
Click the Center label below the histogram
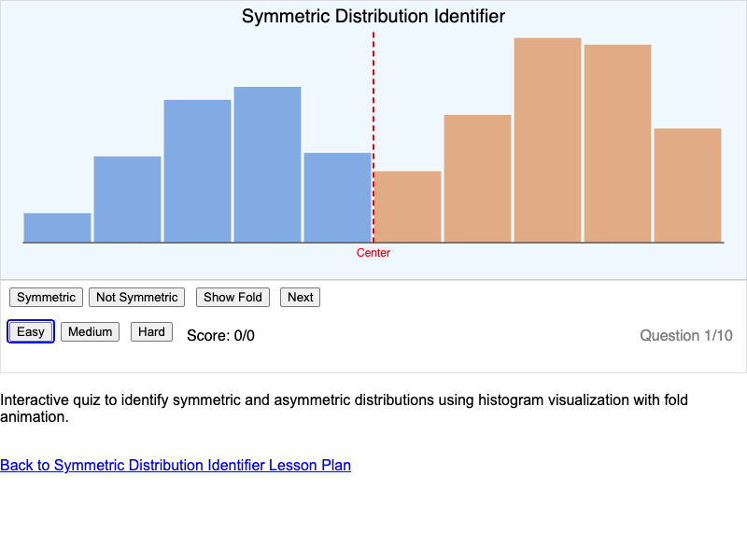(373, 253)
